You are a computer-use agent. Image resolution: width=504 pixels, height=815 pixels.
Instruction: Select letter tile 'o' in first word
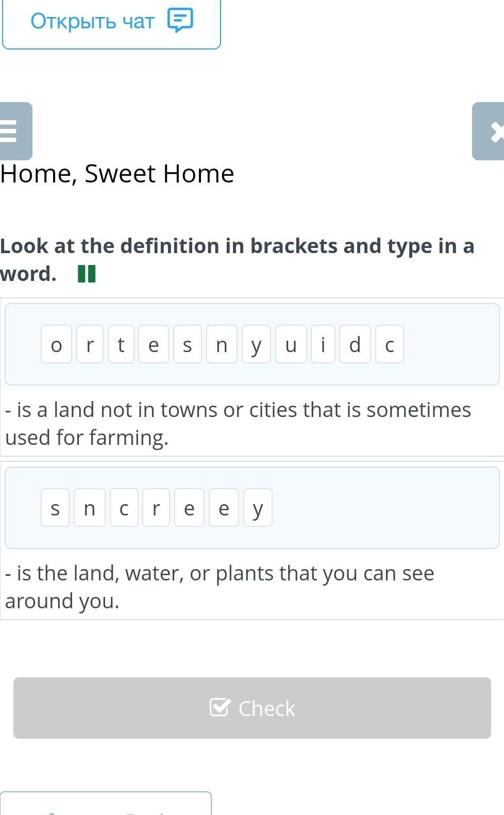click(x=56, y=344)
